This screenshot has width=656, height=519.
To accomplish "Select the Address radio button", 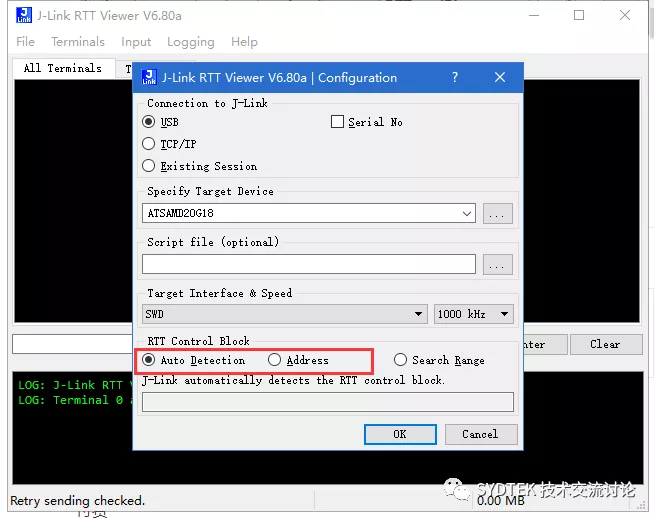I will point(274,360).
